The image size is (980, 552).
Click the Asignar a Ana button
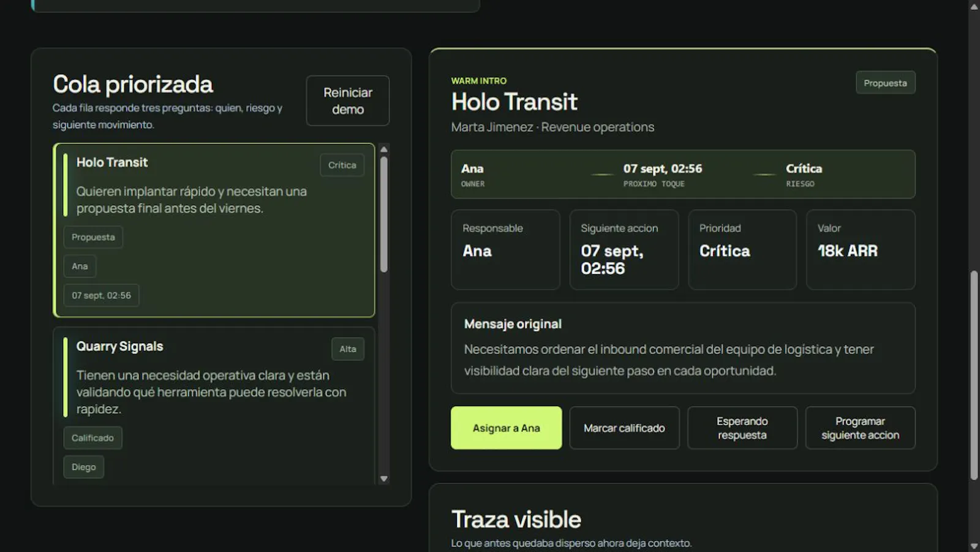pos(506,428)
